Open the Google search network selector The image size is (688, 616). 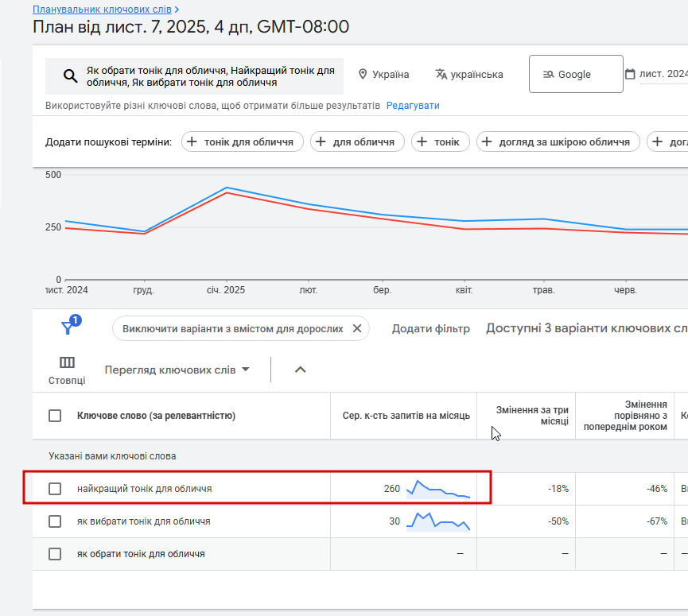coord(576,75)
